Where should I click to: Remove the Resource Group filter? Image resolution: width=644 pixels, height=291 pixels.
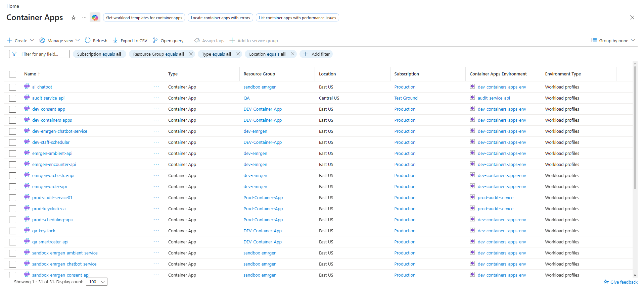tap(191, 54)
